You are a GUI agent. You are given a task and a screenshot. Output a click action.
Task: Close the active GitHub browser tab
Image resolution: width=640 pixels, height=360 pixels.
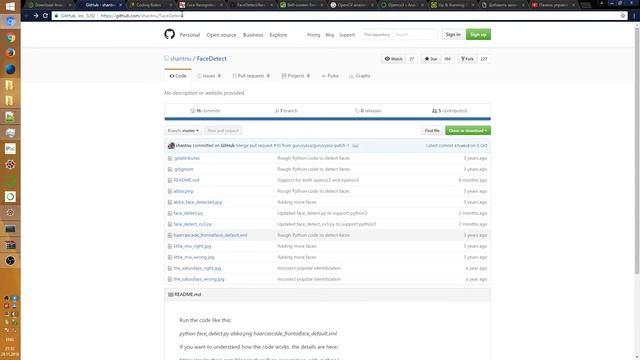[120, 5]
